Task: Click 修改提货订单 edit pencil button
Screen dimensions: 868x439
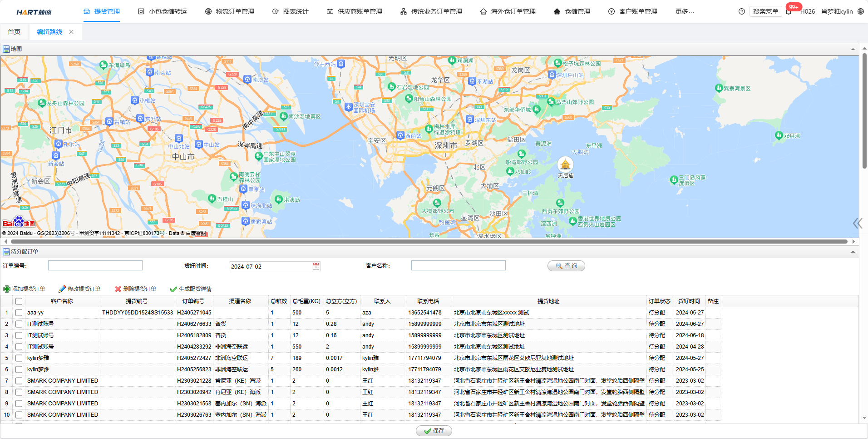Action: click(x=80, y=289)
